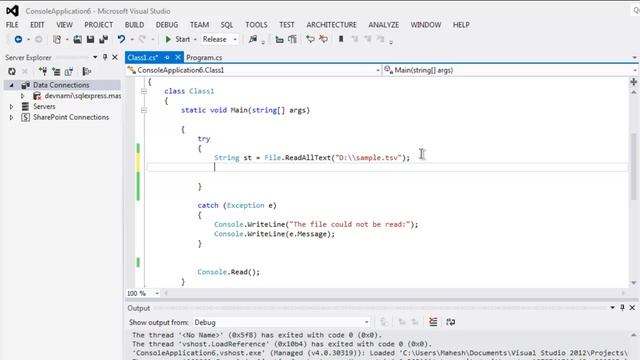
Task: Select the Servers tree item
Action: point(44,107)
